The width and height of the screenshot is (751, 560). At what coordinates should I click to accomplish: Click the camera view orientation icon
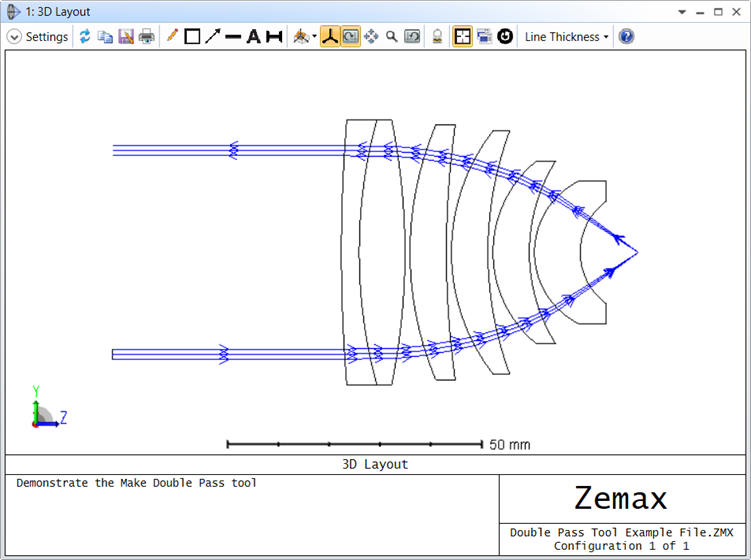pos(301,36)
